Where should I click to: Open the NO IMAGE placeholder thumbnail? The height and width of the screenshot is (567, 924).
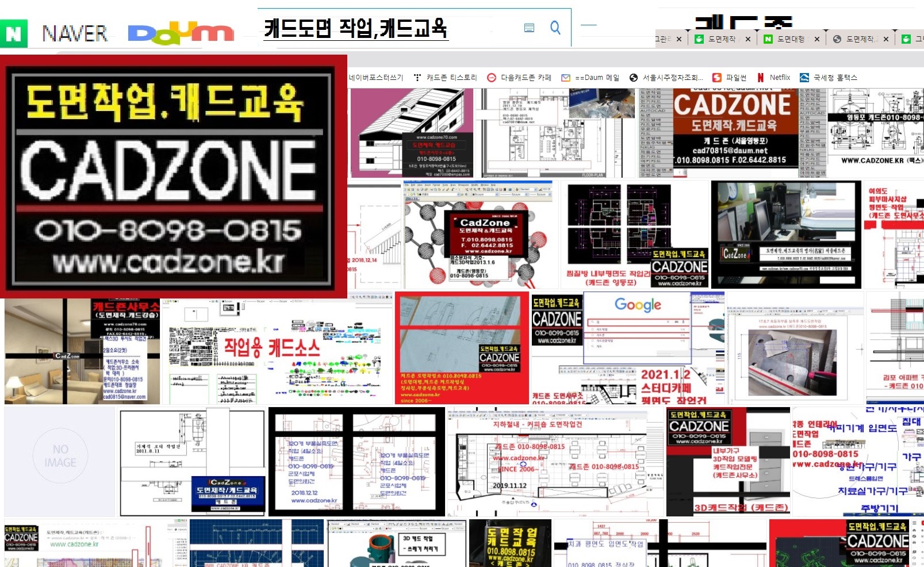pos(60,462)
